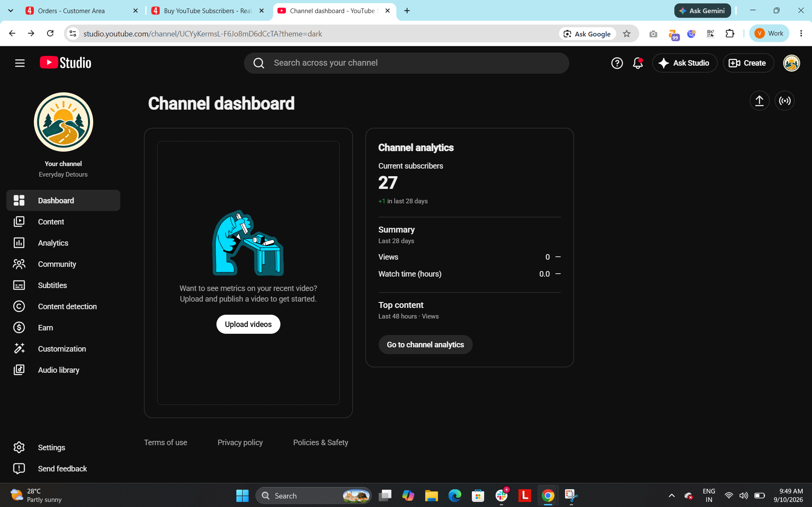Viewport: 812px width, 507px height.
Task: Open the Chrome three-dot menu
Action: 801,33
